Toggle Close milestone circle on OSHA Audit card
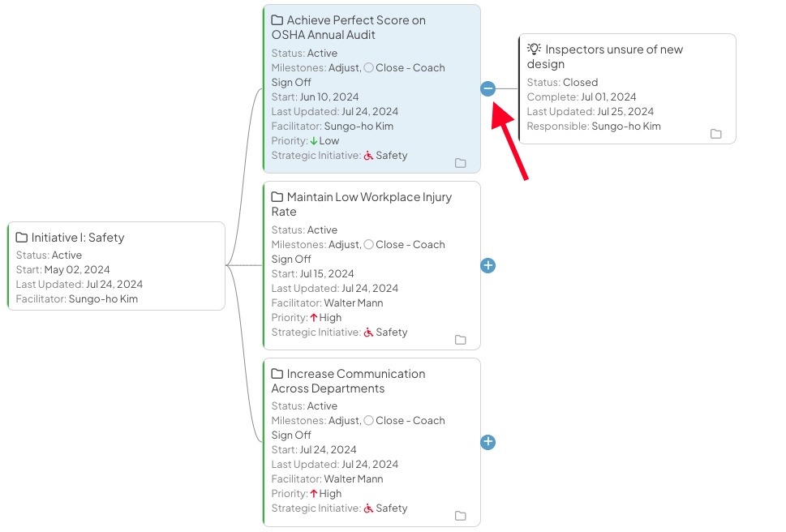Viewport: 786px width, 532px height. point(368,67)
